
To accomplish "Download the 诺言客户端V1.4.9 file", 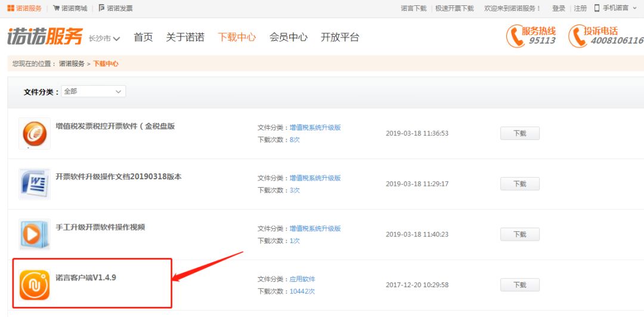I will click(519, 285).
